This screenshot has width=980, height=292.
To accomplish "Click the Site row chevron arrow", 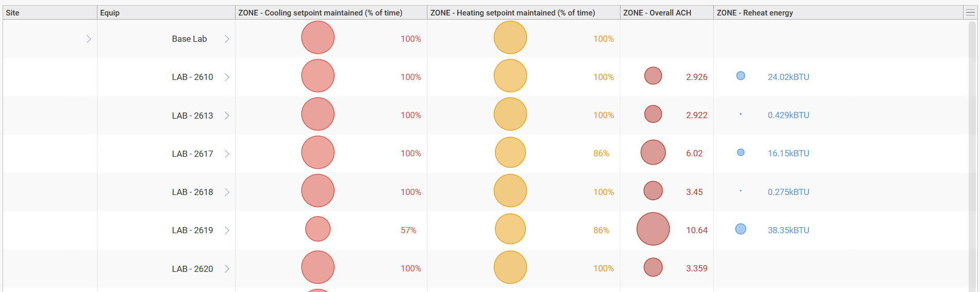I will click(x=89, y=39).
